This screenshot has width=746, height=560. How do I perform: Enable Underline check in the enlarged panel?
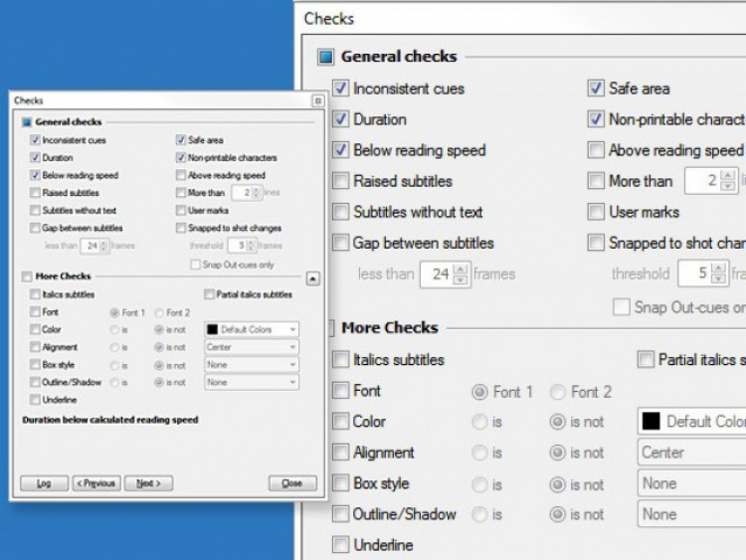coord(340,545)
